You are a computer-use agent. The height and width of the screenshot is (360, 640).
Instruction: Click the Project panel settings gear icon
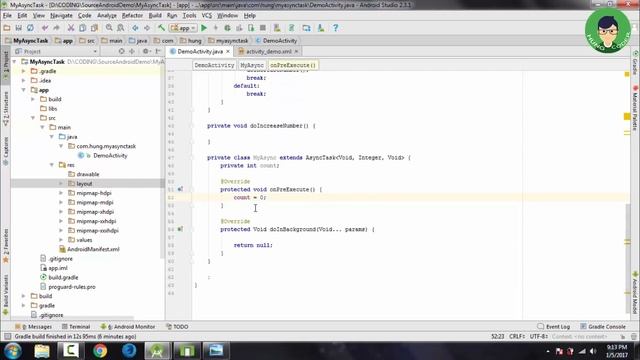146,51
